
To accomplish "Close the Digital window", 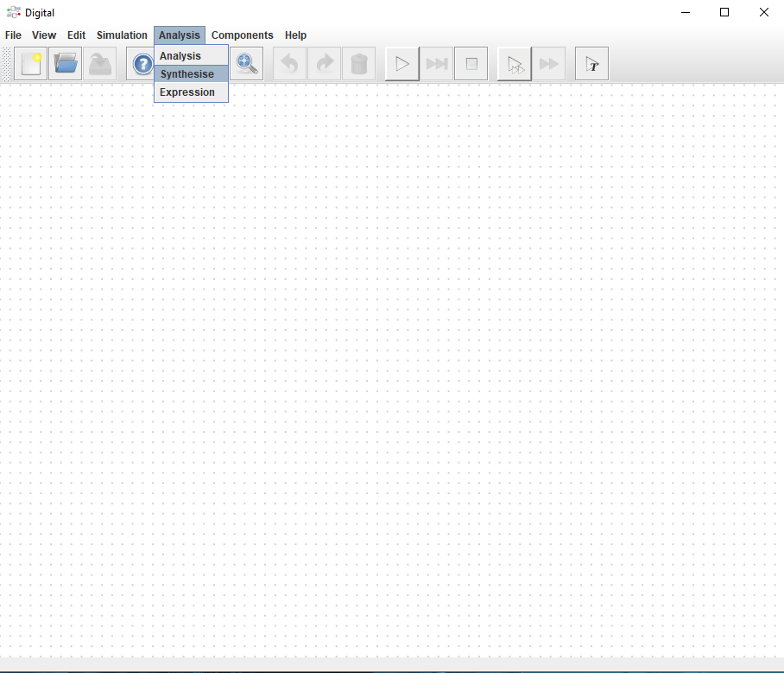I will tap(763, 12).
